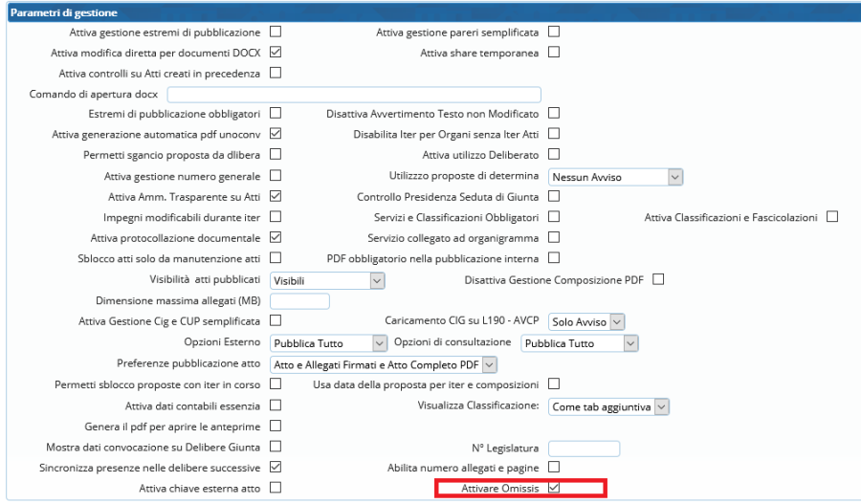Expand "Opzioni di consultazione" dropdown
This screenshot has height=504, width=861.
tap(579, 342)
